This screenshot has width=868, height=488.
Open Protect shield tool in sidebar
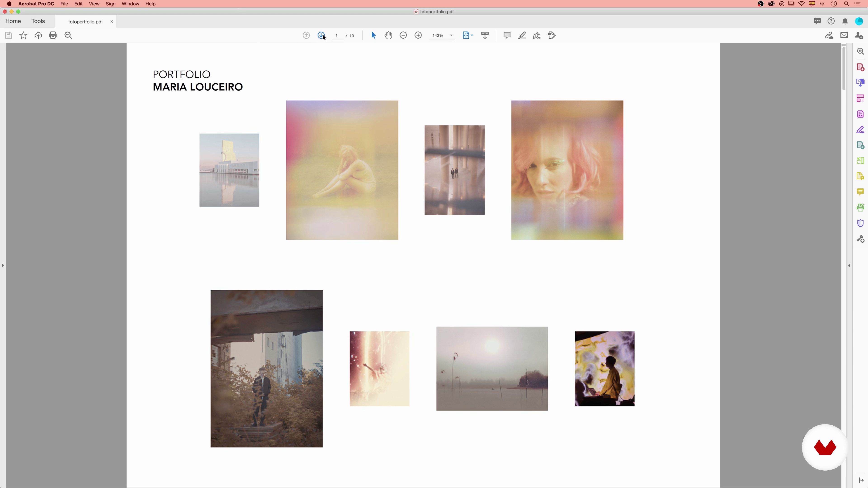[861, 223]
